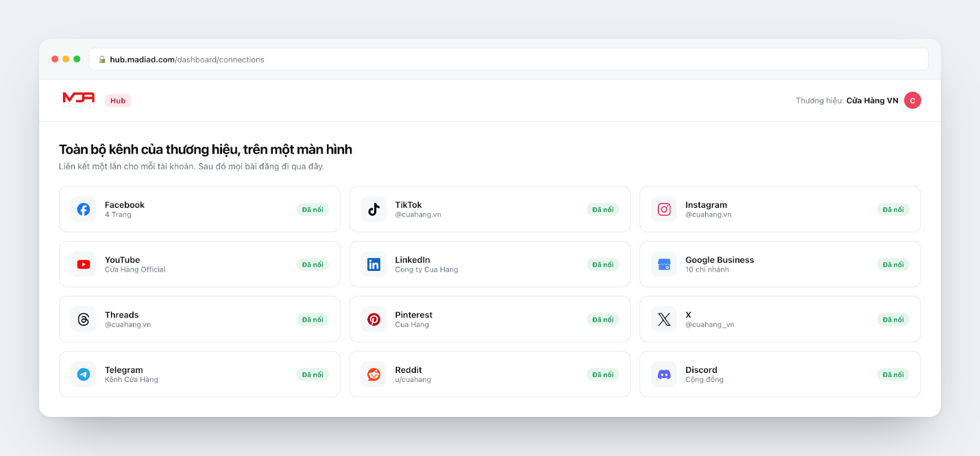The image size is (980, 456).
Task: Click the 'Telegram' card title
Action: coord(123,370)
